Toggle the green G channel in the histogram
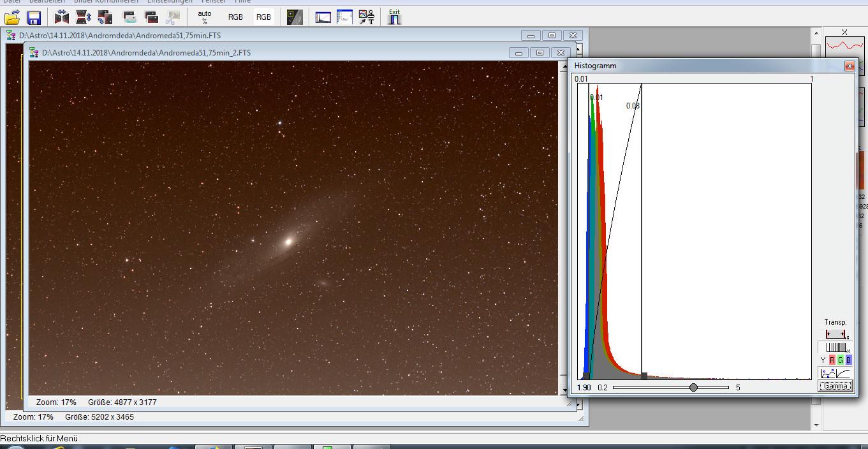The width and height of the screenshot is (868, 449). tap(840, 360)
